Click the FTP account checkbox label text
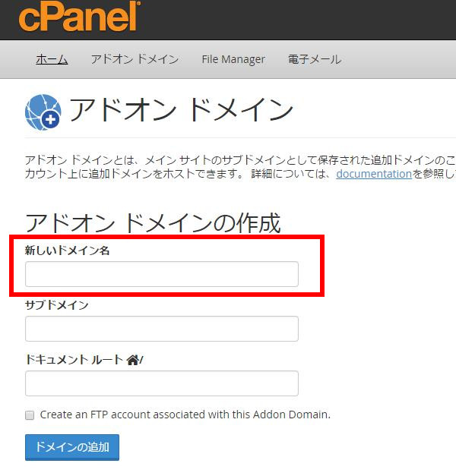The width and height of the screenshot is (456, 476). (185, 415)
